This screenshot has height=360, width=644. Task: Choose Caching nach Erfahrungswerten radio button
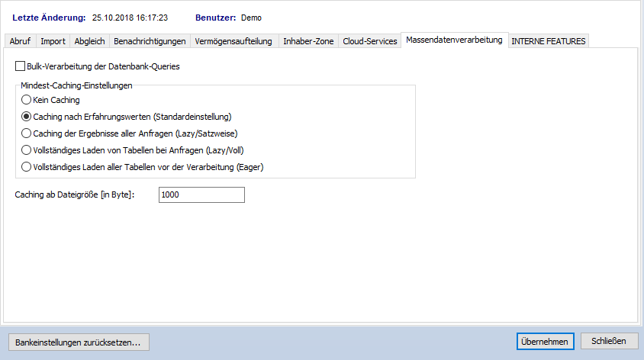pos(27,117)
